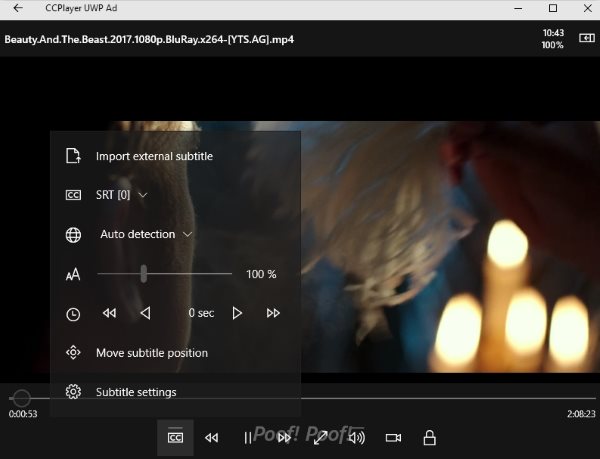This screenshot has height=459, width=600.
Task: Toggle the CC subtitle button in playback bar
Action: 175,438
